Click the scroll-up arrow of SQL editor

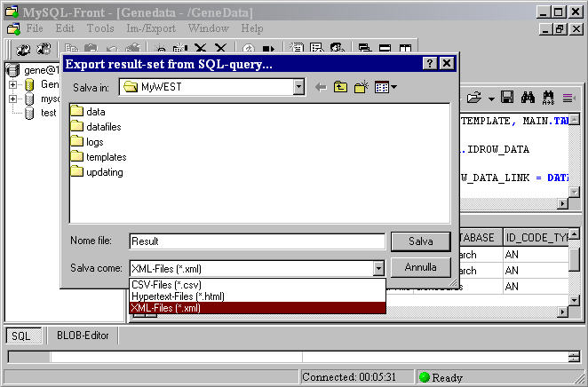574,120
